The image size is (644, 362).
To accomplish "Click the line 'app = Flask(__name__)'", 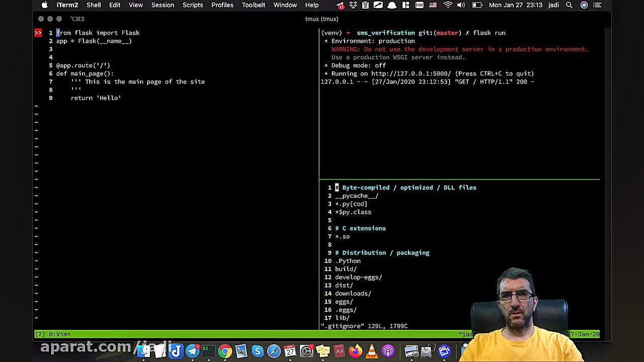I will point(94,41).
